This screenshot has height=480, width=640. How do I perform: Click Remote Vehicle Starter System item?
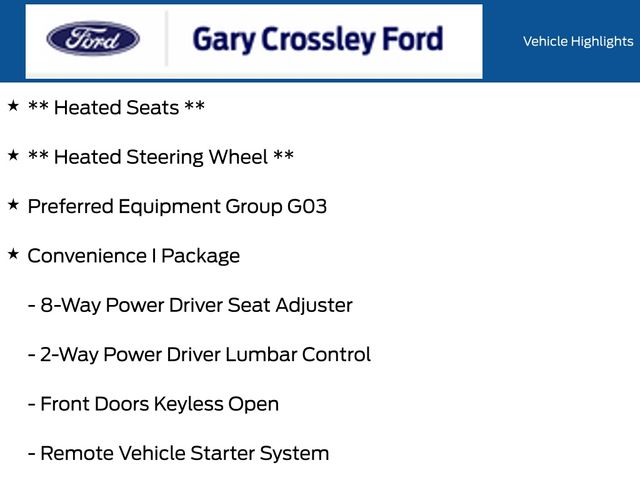point(184,453)
